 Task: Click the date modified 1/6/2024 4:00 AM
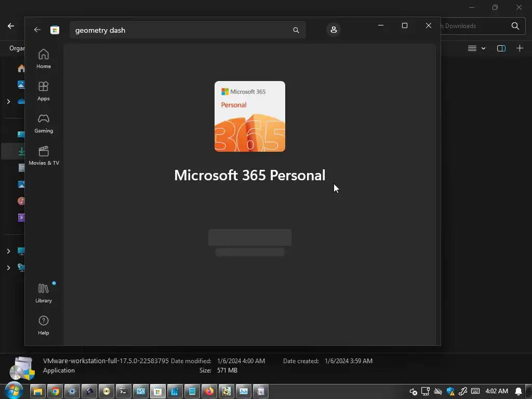coord(241,361)
